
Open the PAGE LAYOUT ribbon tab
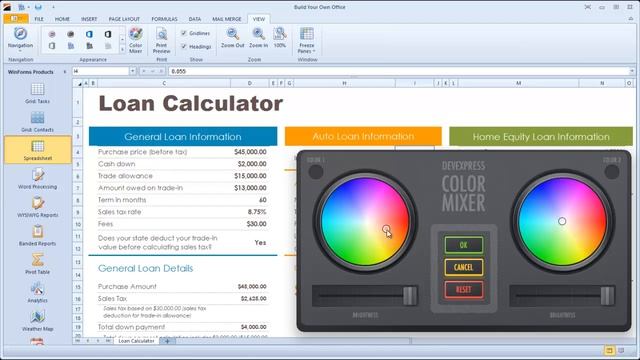[124, 19]
